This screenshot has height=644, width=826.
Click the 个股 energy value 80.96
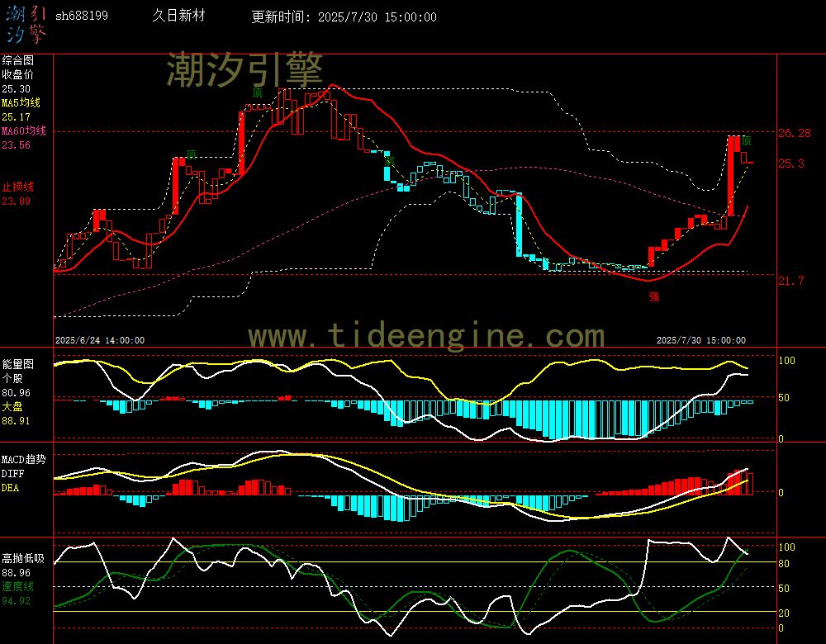pos(16,393)
